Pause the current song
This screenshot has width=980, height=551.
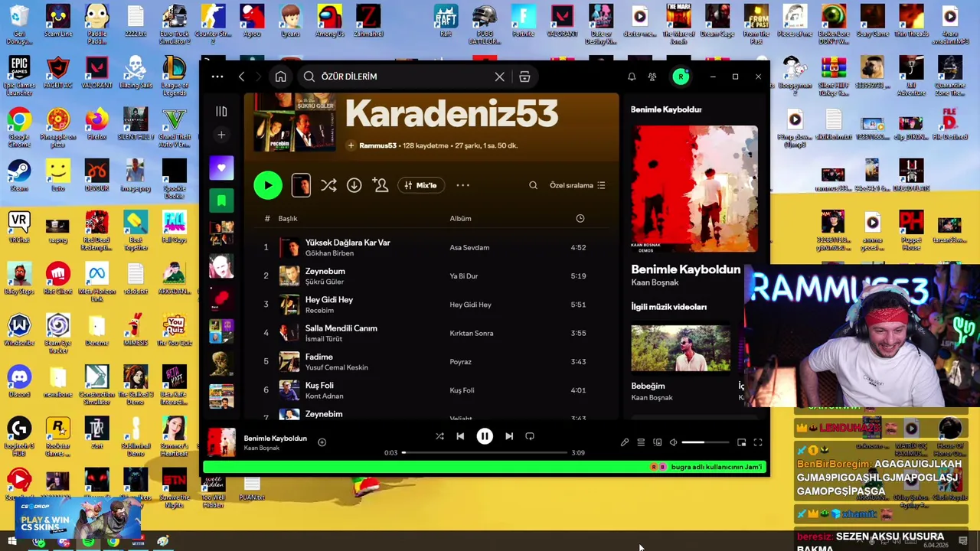485,436
